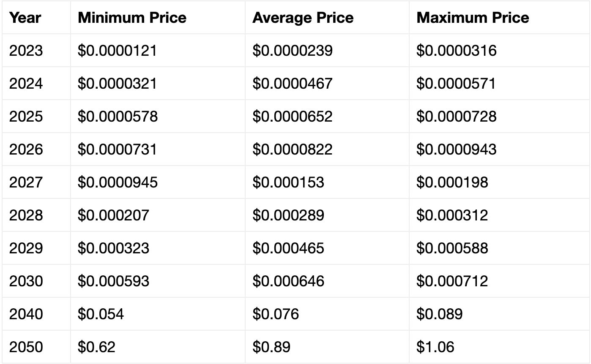Viewport: 591px width, 364px height.
Task: Click the Year column header
Action: 25,18
